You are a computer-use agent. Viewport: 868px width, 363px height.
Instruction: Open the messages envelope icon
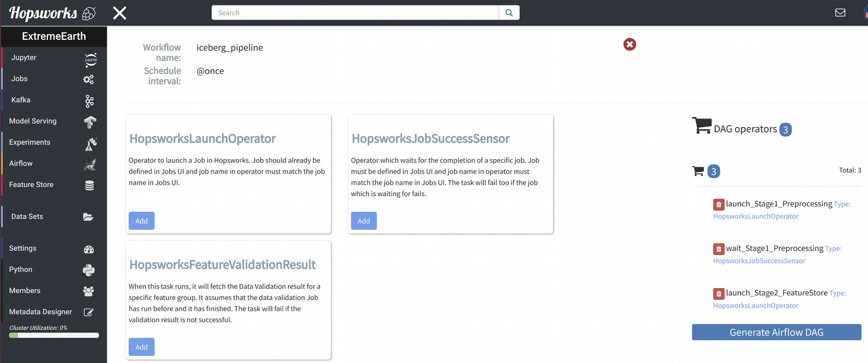coord(840,12)
